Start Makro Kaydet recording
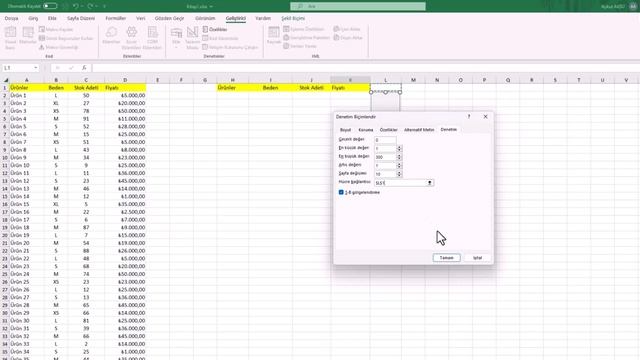 (x=56, y=29)
